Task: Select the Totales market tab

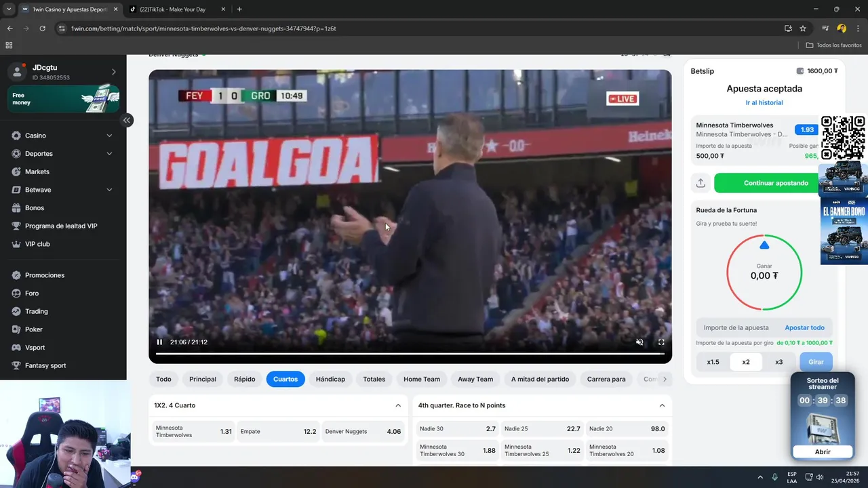Action: [x=374, y=380]
